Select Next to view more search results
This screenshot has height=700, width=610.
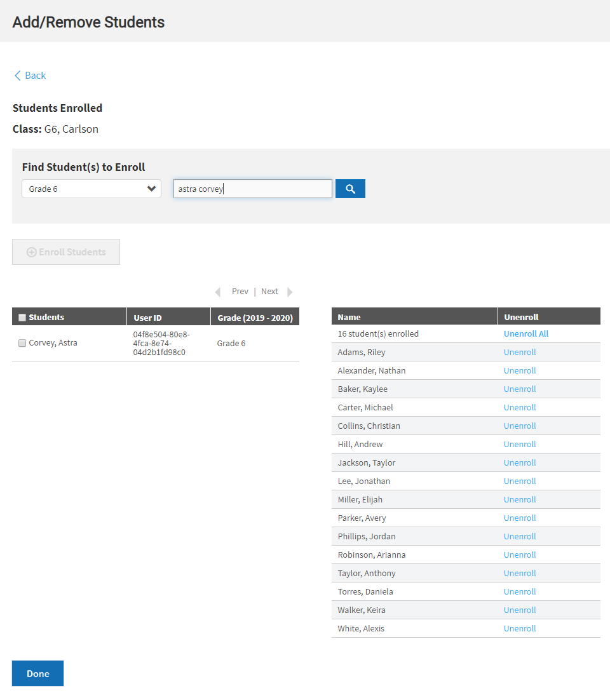click(269, 291)
